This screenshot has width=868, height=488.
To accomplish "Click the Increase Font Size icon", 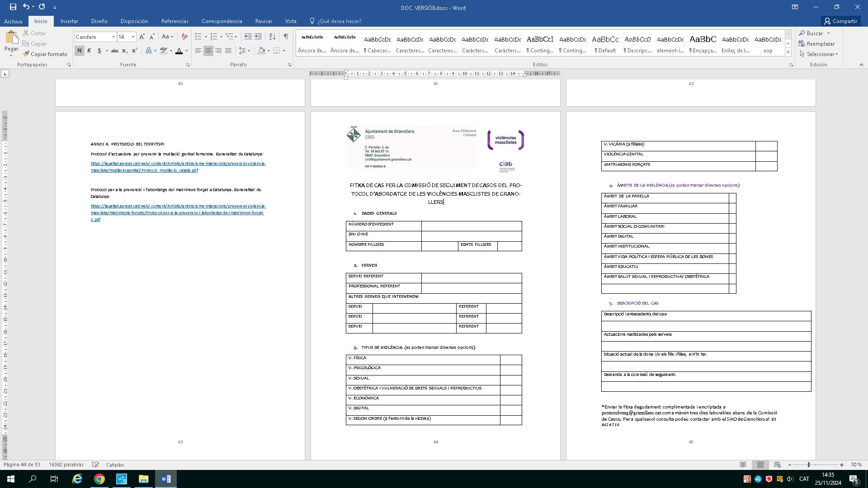I will (142, 37).
